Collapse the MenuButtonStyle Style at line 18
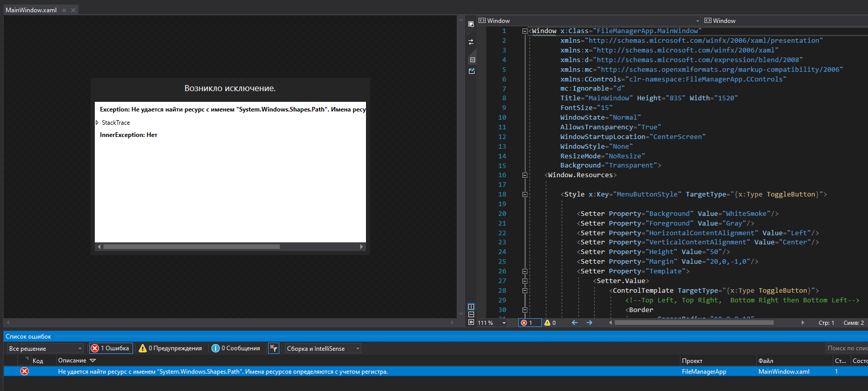Image resolution: width=868 pixels, height=391 pixels. (524, 194)
